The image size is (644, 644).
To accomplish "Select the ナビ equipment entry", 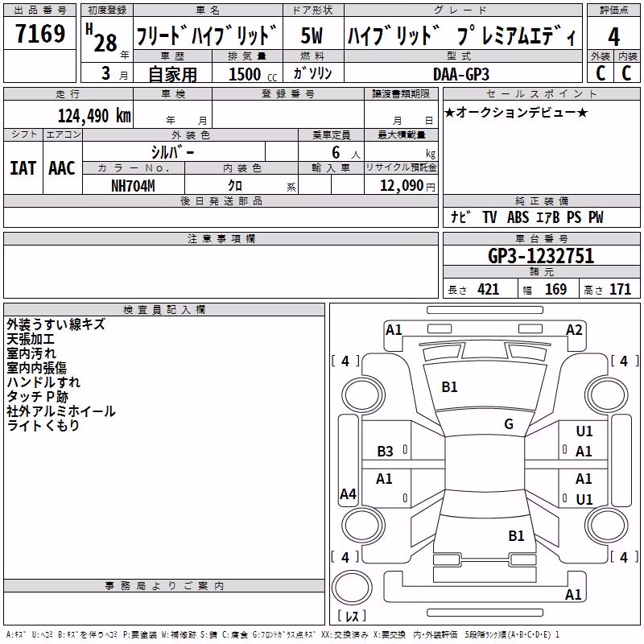I will click(460, 217).
